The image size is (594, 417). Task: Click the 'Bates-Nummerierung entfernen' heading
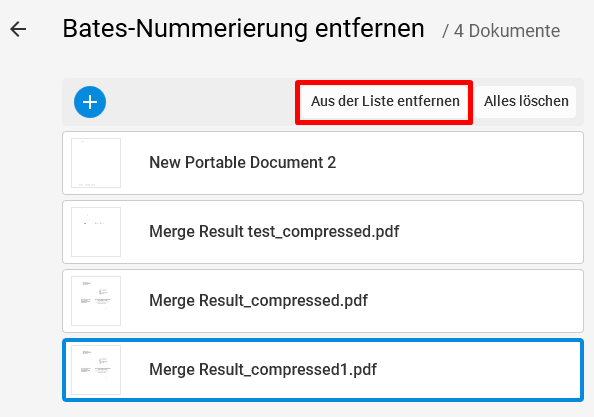click(x=243, y=29)
